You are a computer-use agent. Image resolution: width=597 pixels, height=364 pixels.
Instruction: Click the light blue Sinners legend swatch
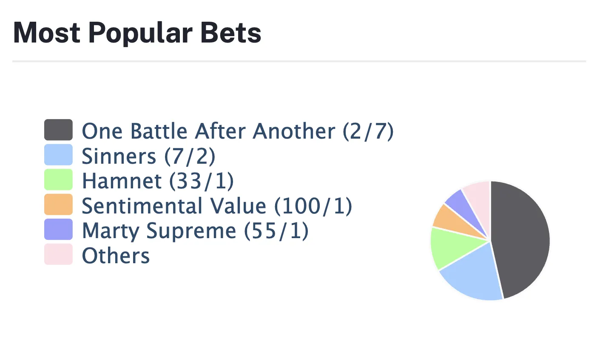tap(58, 155)
